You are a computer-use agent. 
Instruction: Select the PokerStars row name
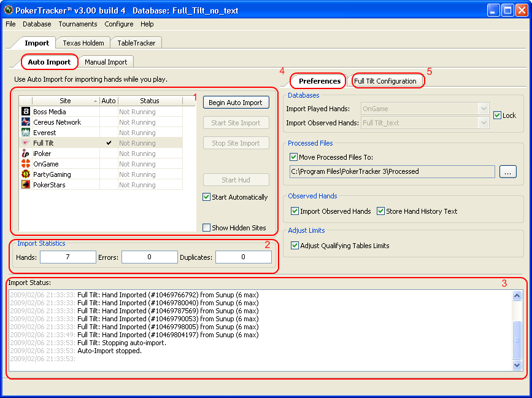[49, 185]
